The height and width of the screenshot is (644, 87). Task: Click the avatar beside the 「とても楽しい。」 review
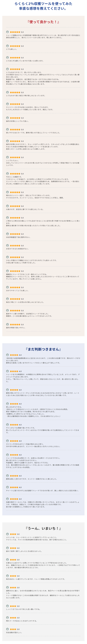pyautogui.click(x=7, y=46)
